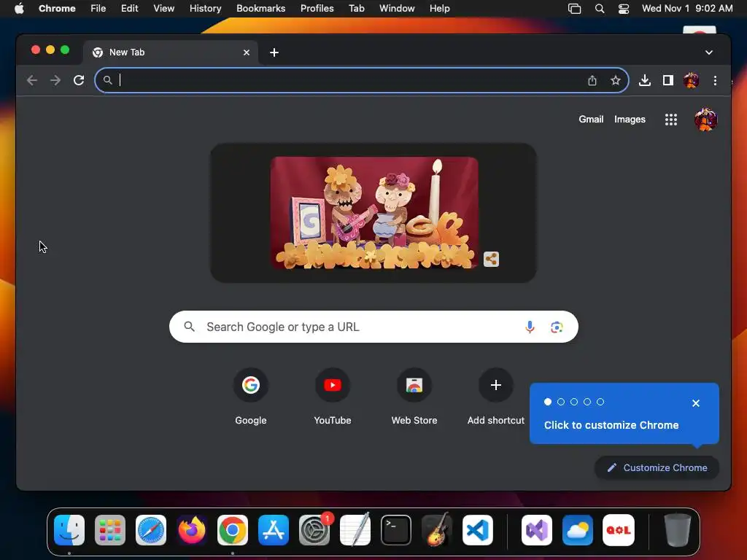Open Launchpad from the Dock
This screenshot has height=560, width=747.
110,530
